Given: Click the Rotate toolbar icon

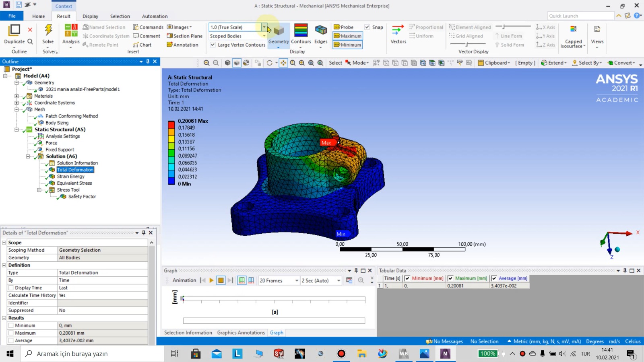Looking at the screenshot, I should tap(270, 63).
